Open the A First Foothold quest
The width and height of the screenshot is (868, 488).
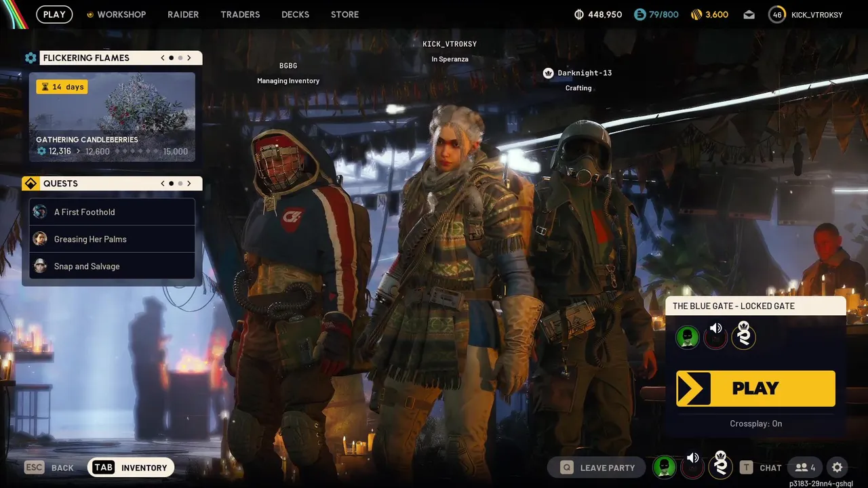[x=112, y=212]
